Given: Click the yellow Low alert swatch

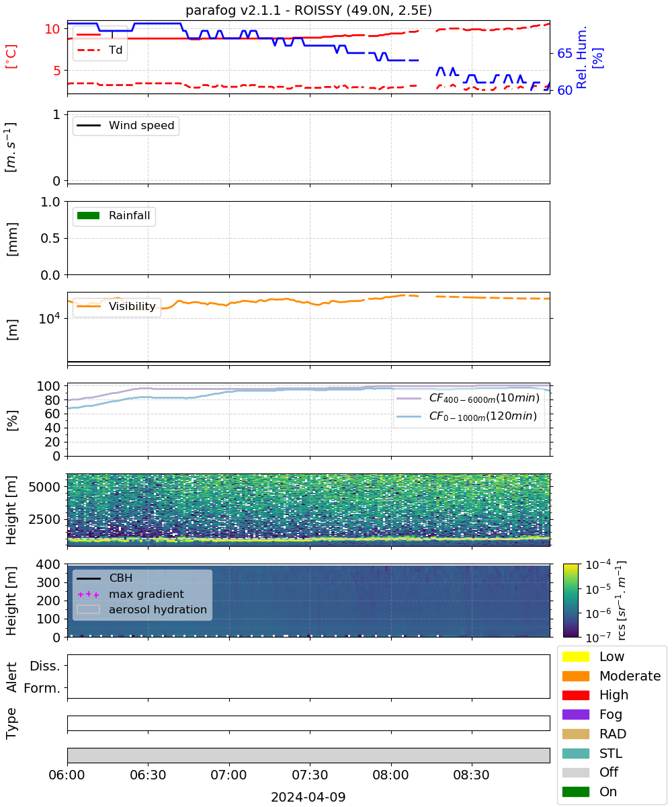Looking at the screenshot, I should point(576,656).
